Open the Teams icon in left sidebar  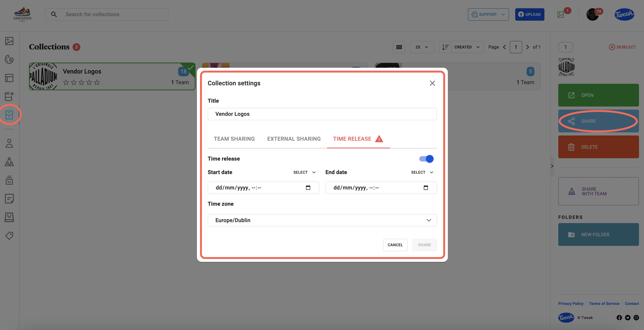(9, 162)
